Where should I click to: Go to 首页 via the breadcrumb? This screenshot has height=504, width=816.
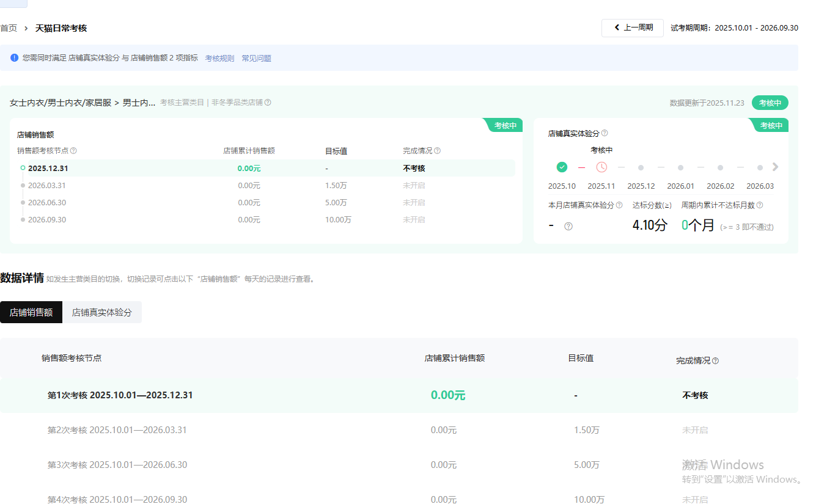point(9,28)
